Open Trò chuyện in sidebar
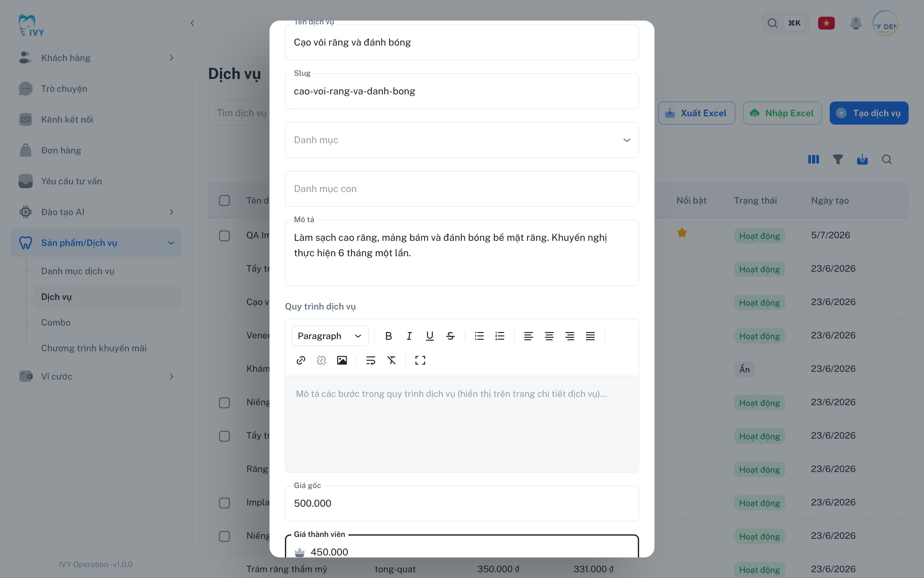Screen dimensions: 924x578 96,89
